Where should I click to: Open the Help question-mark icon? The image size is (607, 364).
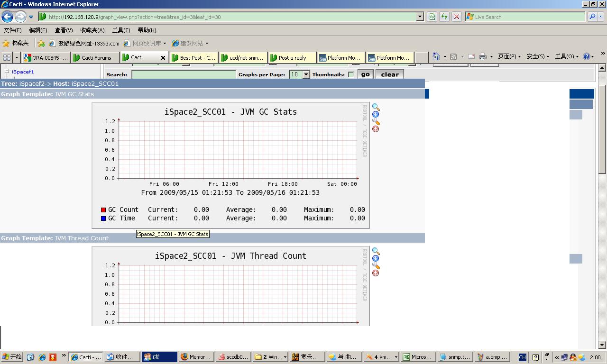(587, 56)
